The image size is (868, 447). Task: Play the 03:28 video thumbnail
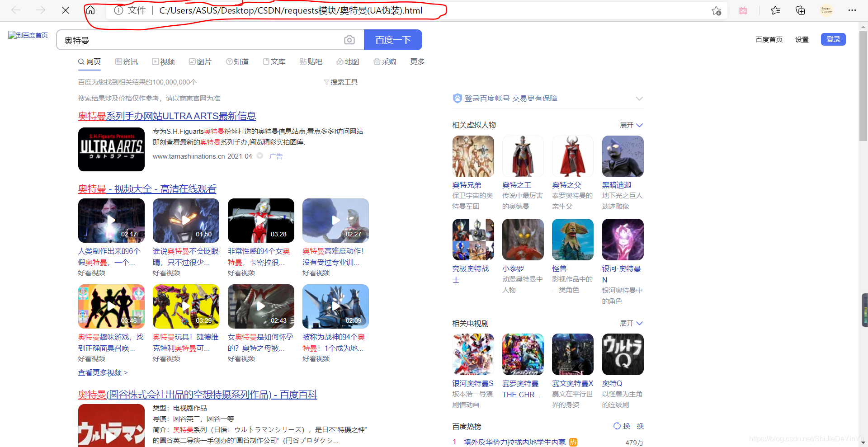pyautogui.click(x=261, y=221)
